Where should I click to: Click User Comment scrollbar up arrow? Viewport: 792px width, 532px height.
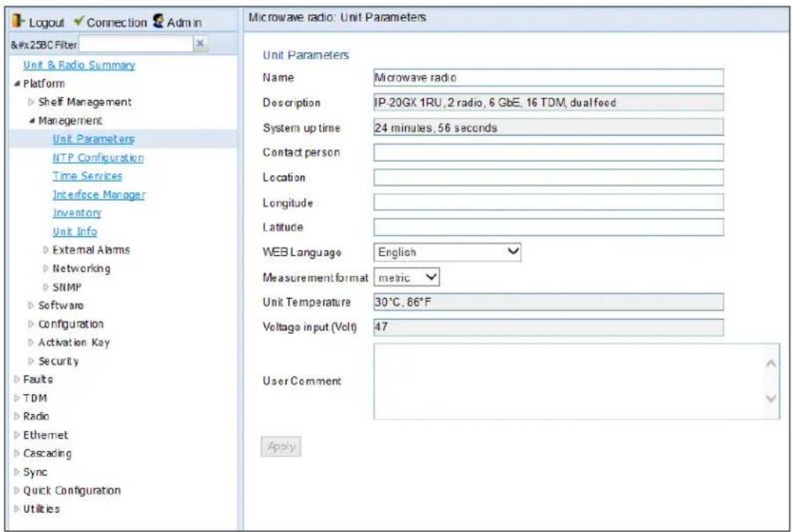pos(771,364)
